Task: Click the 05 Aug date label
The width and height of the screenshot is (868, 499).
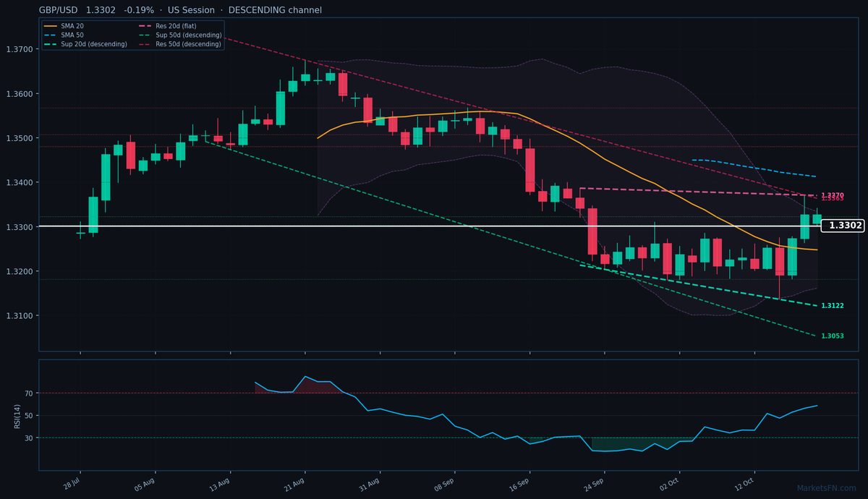Action: 145,484
